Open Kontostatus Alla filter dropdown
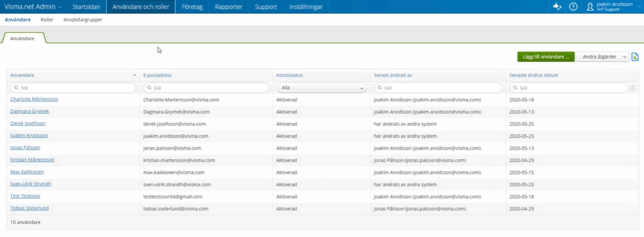This screenshot has height=237, width=644. [322, 88]
